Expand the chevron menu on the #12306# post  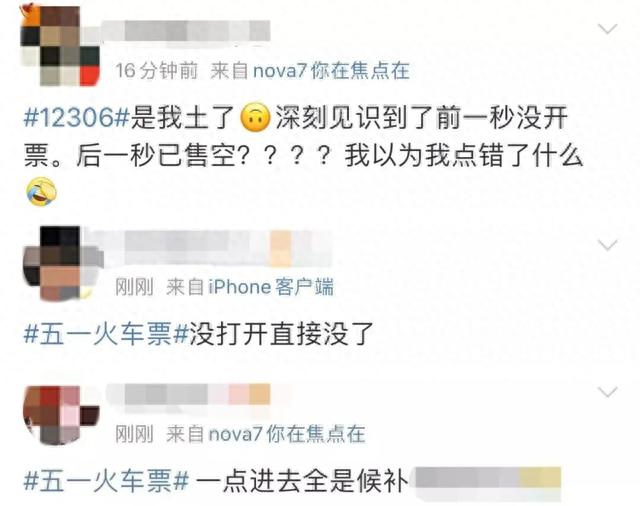point(607,29)
